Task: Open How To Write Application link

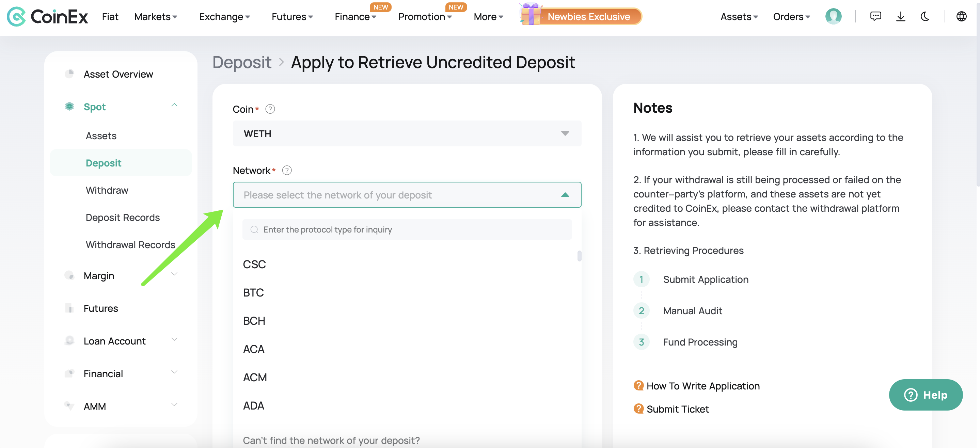Action: click(x=703, y=386)
